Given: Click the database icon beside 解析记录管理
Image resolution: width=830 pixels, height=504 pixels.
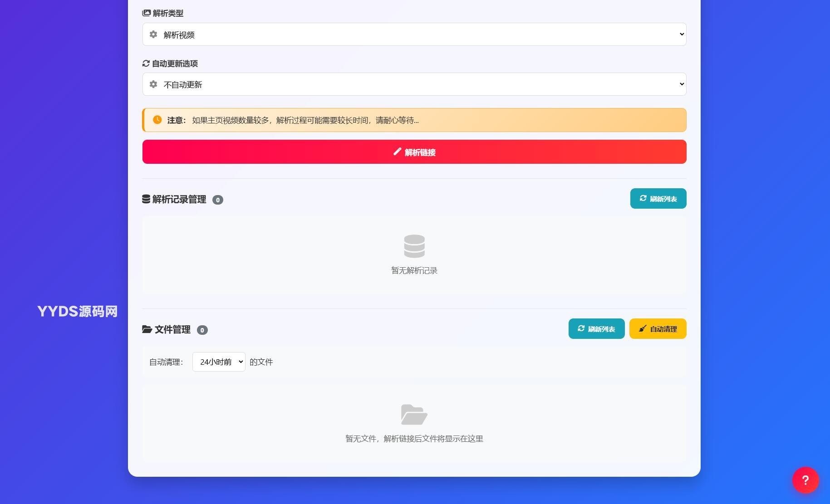Looking at the screenshot, I should (x=146, y=199).
